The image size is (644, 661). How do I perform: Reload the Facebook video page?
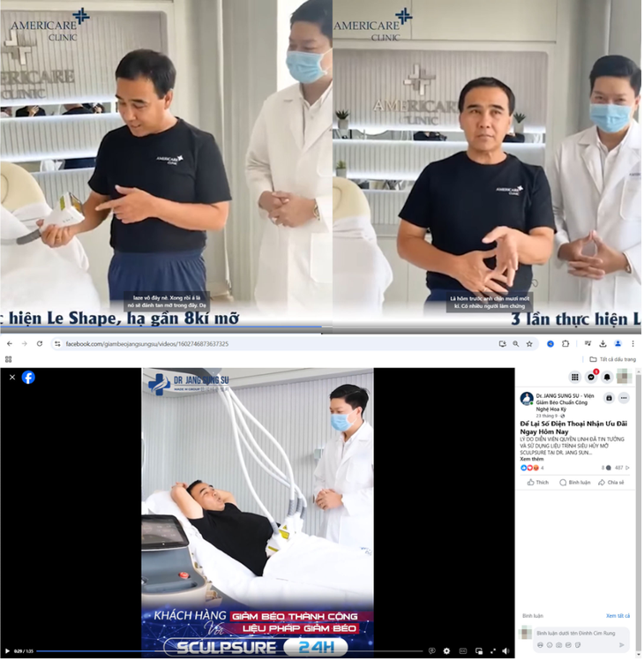pos(40,345)
